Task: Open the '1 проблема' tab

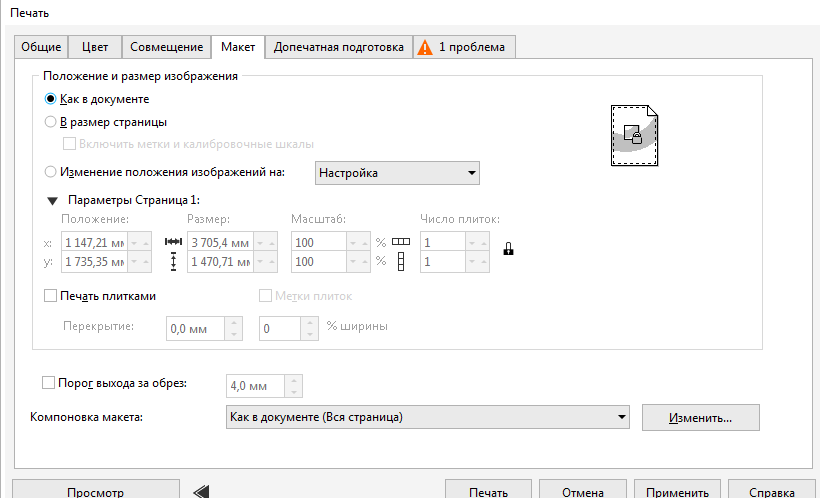Action: pyautogui.click(x=464, y=47)
